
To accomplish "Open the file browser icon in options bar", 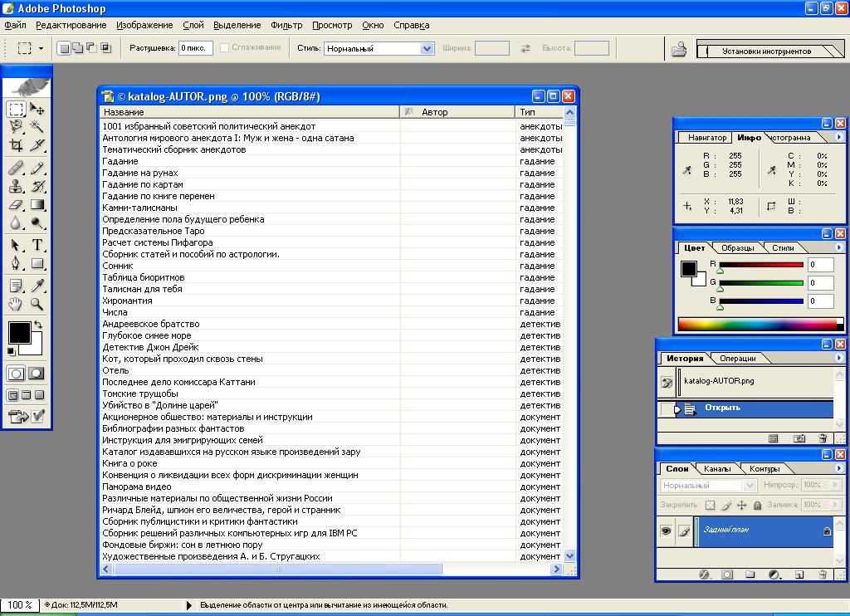I will 679,49.
